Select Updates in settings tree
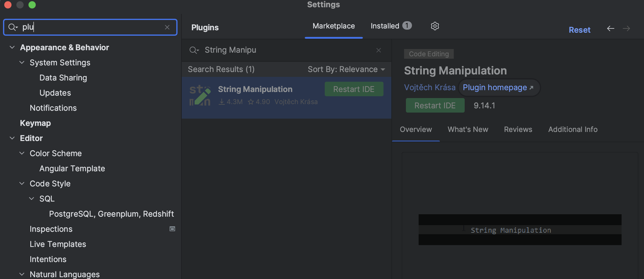 [x=55, y=93]
